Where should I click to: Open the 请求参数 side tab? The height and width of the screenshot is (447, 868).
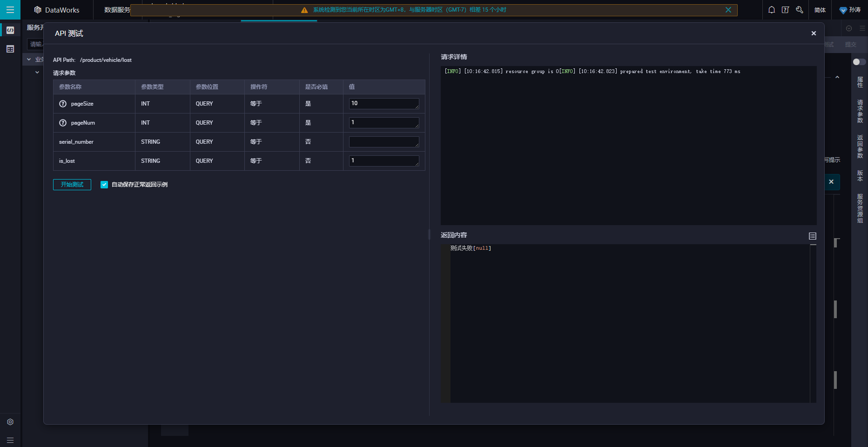tap(860, 111)
